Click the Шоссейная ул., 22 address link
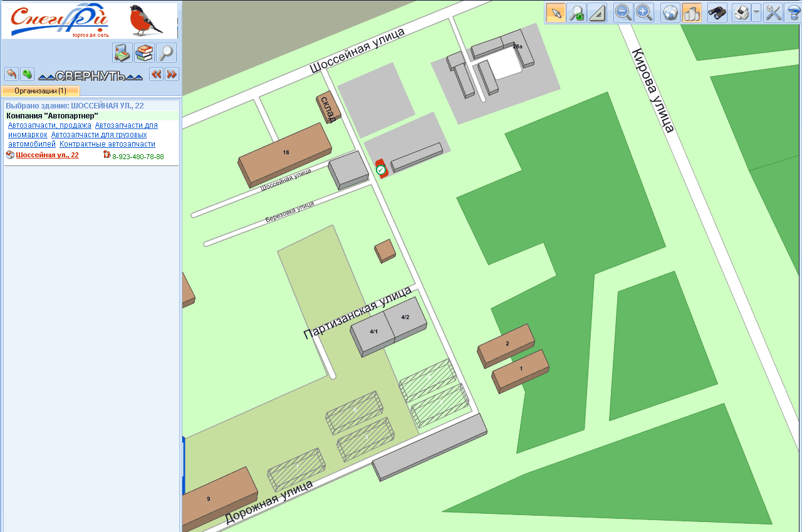802x532 pixels. 48,155
